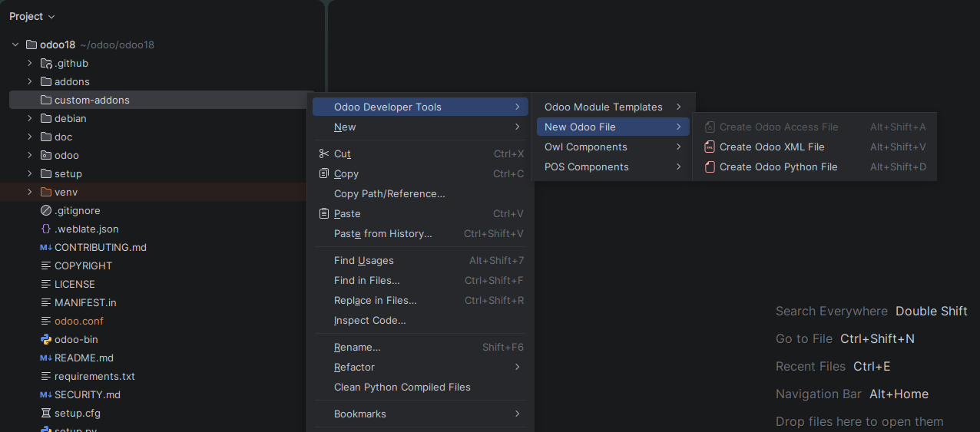Click the CONTRIBUTING.md markdown icon
This screenshot has width=980, height=432.
46,247
